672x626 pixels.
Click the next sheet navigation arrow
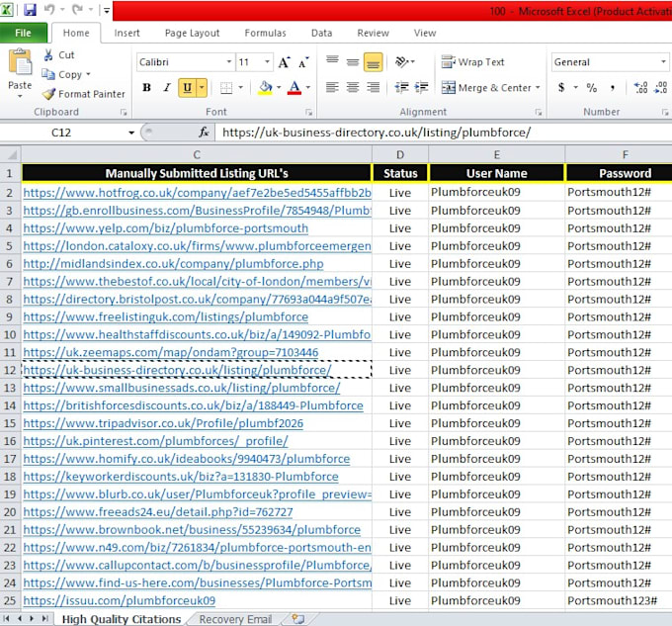[32, 619]
